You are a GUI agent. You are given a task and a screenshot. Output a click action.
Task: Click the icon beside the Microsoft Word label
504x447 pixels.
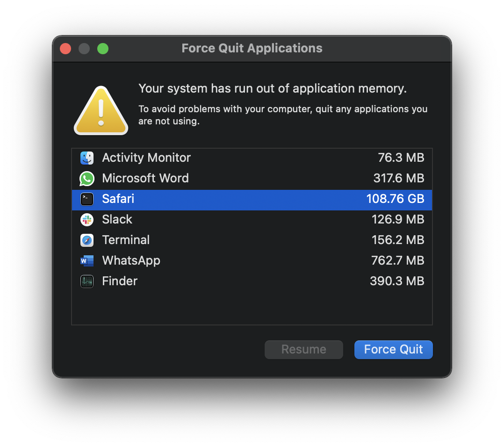click(x=87, y=178)
